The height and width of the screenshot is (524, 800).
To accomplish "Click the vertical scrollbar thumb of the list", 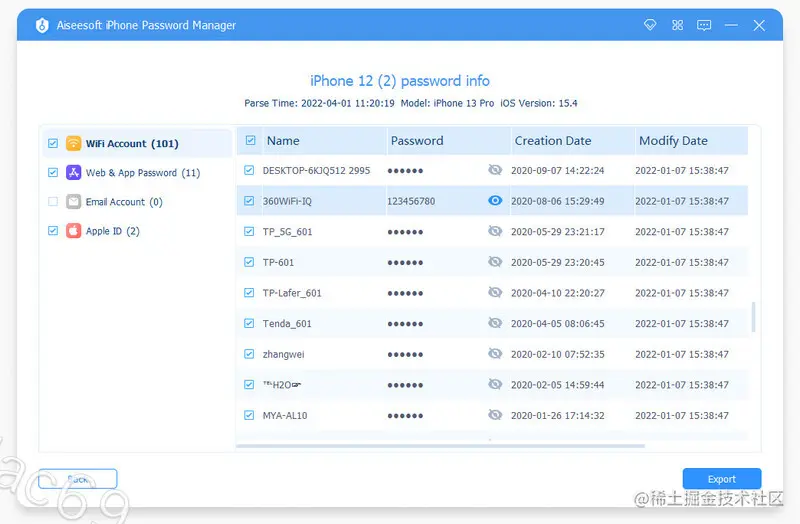I will point(754,317).
